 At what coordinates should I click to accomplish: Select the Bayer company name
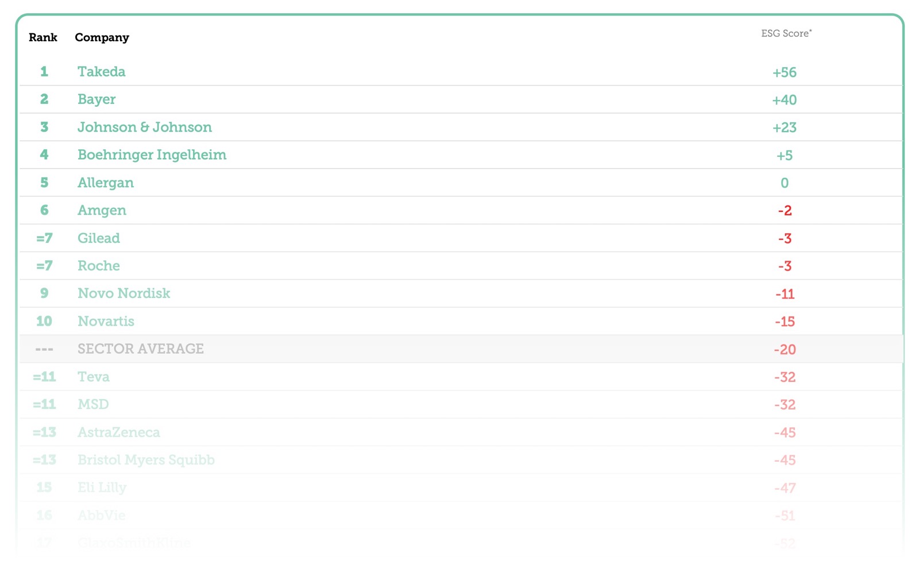pyautogui.click(x=96, y=99)
